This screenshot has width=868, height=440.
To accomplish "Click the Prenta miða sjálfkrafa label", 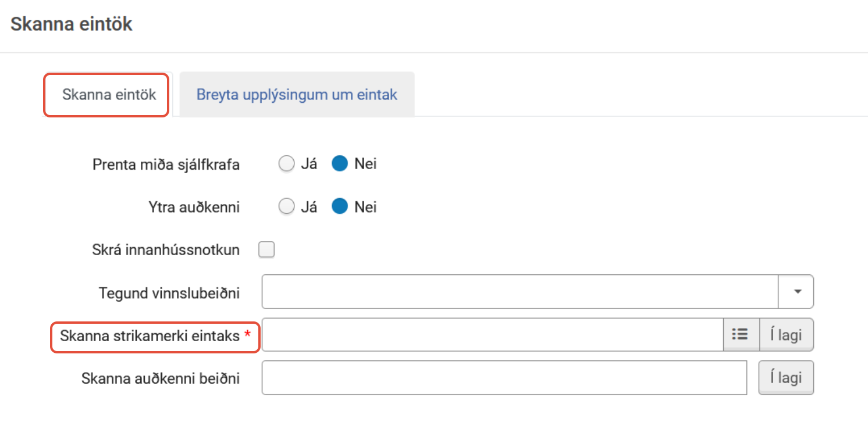I will (166, 165).
